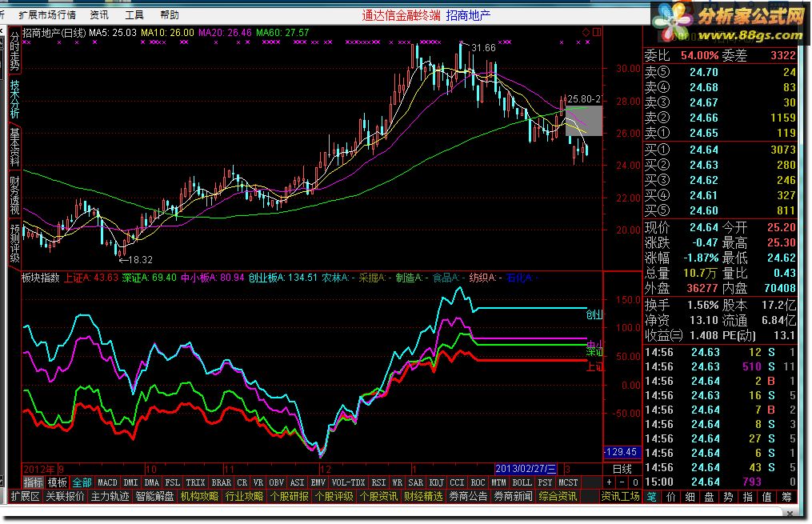Screen dimensions: 812x524
Task: Select the 指 tab in right panel
Action: 747,497
